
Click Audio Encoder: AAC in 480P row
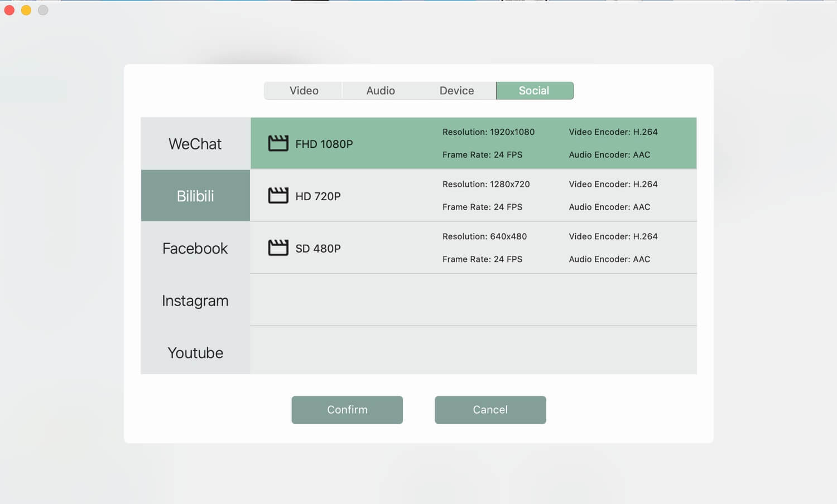coord(609,259)
